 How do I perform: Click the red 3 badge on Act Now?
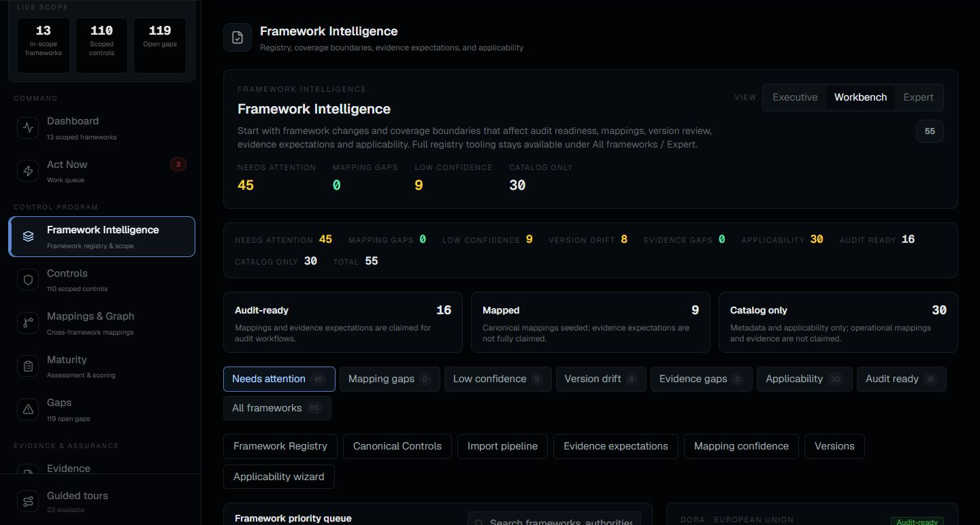click(178, 164)
